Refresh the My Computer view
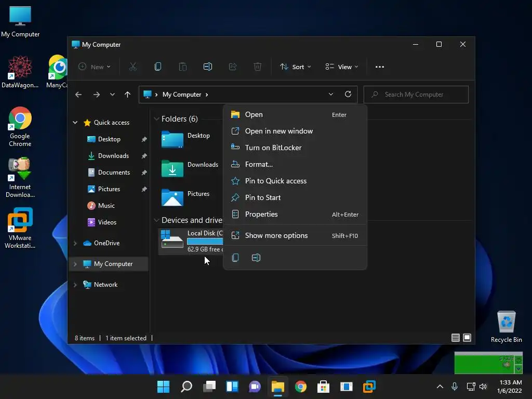 [348, 95]
